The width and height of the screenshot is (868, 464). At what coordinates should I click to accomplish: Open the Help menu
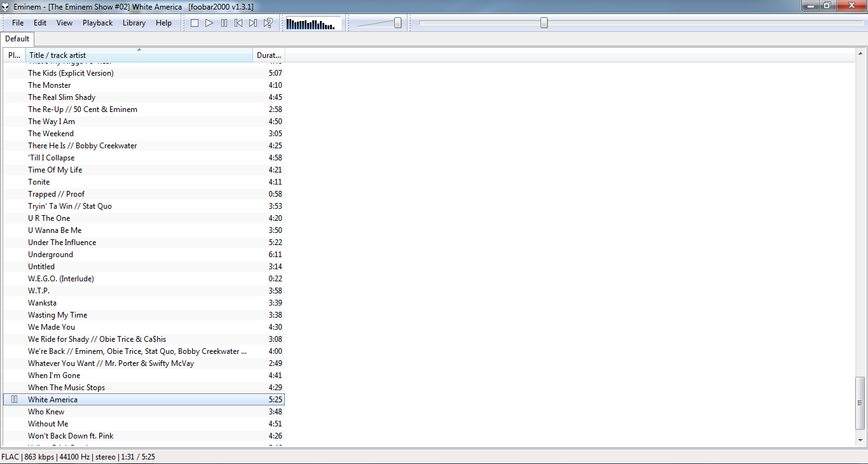tap(163, 23)
